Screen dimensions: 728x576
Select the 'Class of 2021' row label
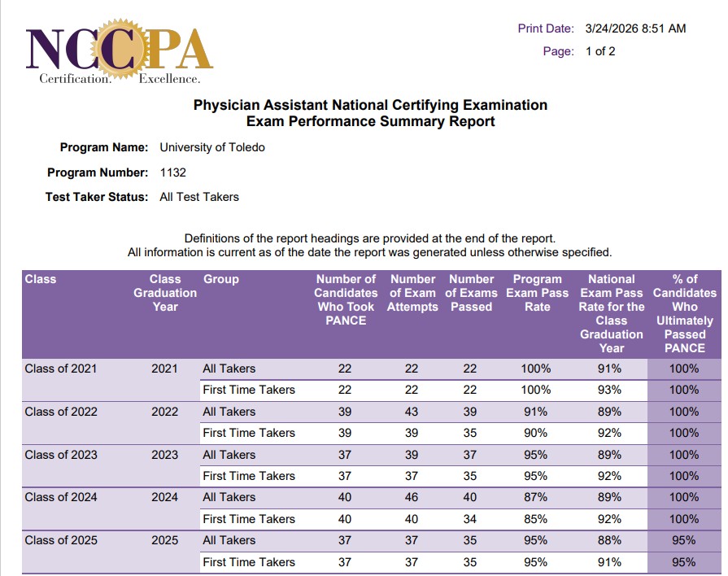point(61,369)
